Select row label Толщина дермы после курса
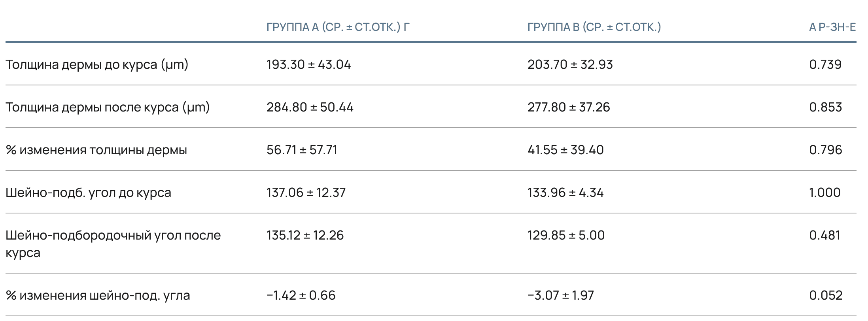The width and height of the screenshot is (868, 321). [x=108, y=107]
